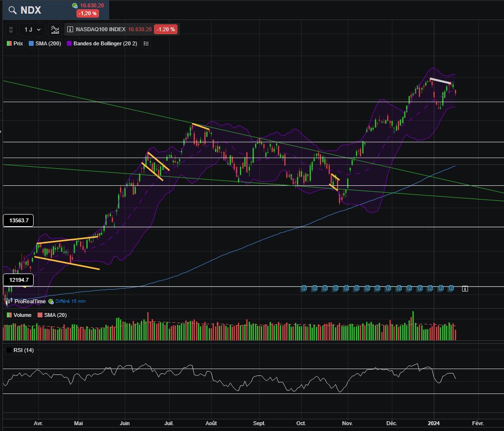Image resolution: width=504 pixels, height=431 pixels.
Task: Click the blue SMA (200) color swatch
Action: point(31,43)
